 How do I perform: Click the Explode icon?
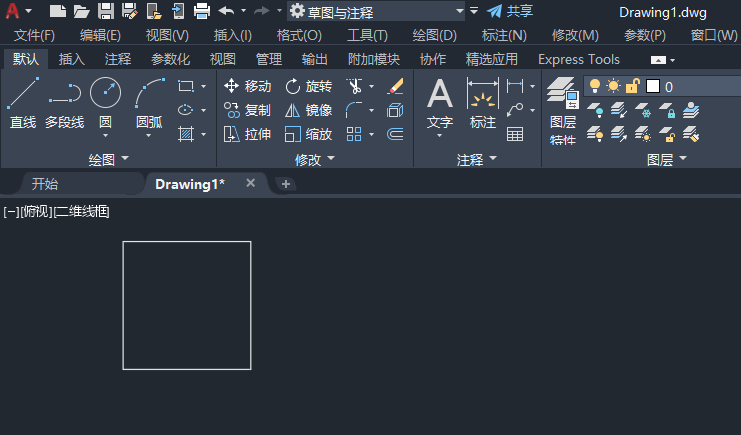(x=395, y=110)
